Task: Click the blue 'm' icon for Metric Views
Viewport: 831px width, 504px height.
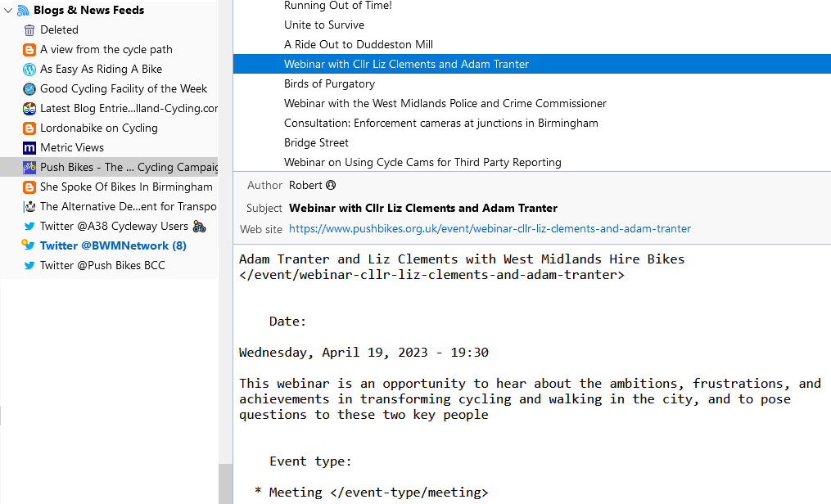Action: 29,147
